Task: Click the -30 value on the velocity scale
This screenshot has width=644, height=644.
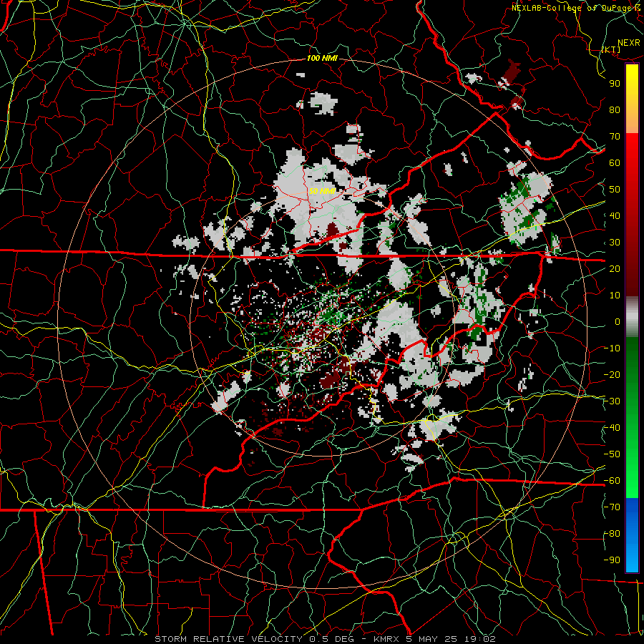Action: (612, 401)
